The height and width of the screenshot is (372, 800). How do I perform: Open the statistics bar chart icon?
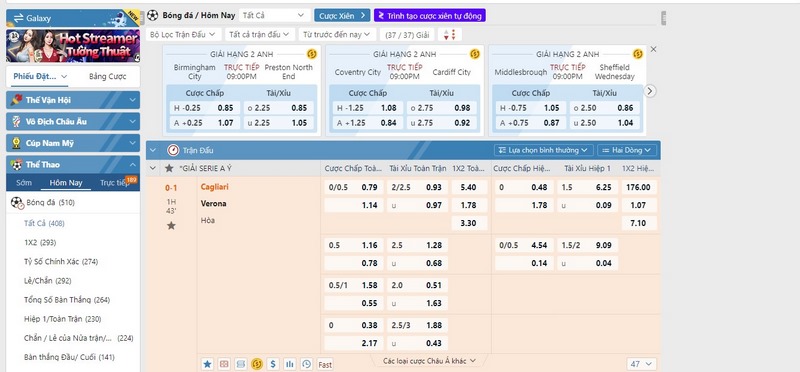point(290,364)
